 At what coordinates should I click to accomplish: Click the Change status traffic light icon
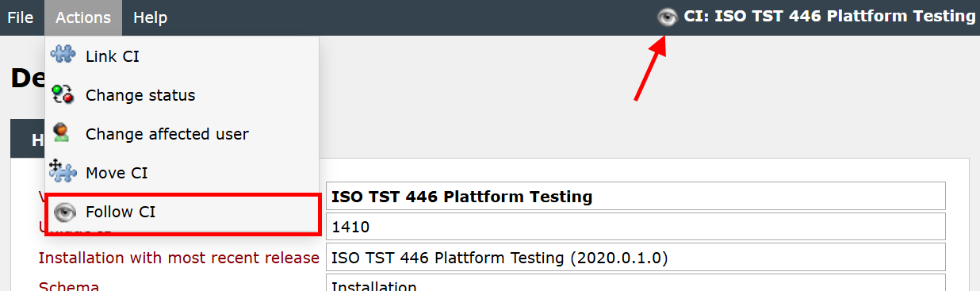tap(63, 95)
